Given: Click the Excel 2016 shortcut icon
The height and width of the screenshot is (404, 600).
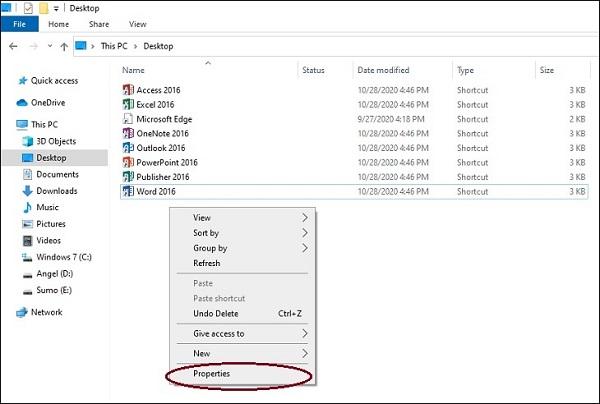Looking at the screenshot, I should click(x=128, y=104).
